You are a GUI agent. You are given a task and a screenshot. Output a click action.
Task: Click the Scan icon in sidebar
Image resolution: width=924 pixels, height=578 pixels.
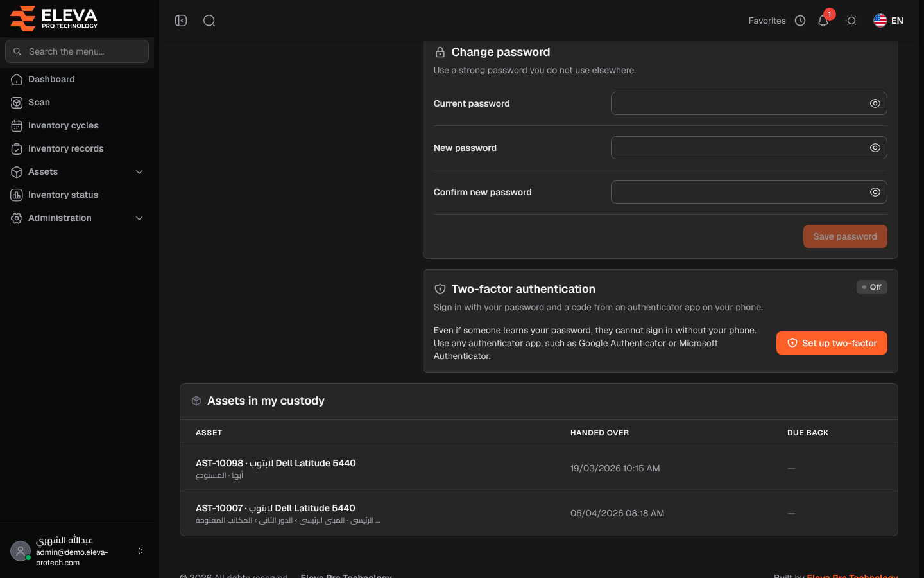(x=17, y=103)
